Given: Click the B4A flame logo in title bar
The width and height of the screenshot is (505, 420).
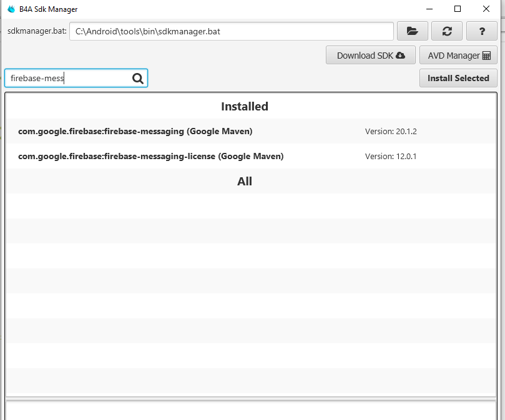Looking at the screenshot, I should pyautogui.click(x=11, y=9).
